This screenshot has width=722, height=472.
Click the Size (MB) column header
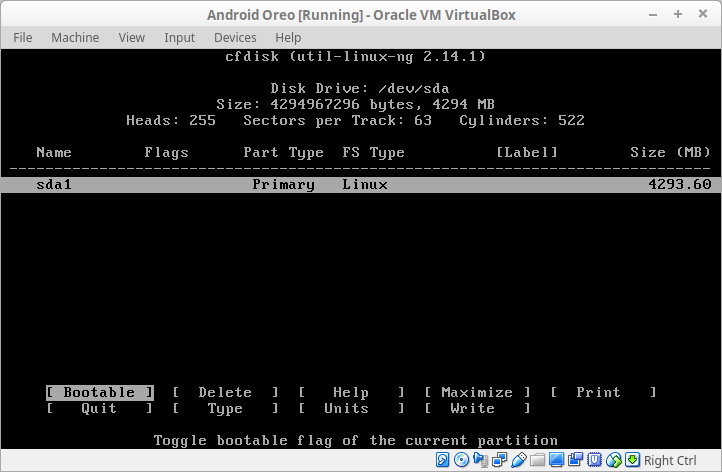[670, 152]
